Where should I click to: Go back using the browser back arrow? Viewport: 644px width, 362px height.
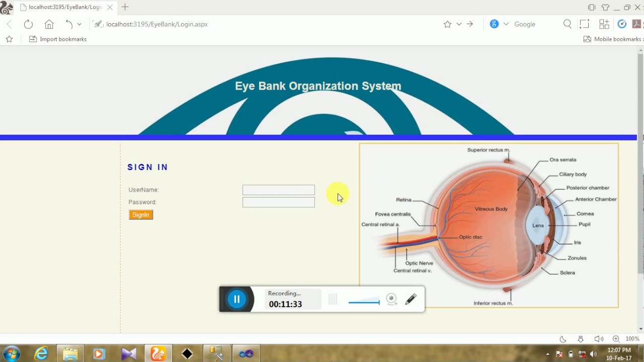click(x=9, y=24)
